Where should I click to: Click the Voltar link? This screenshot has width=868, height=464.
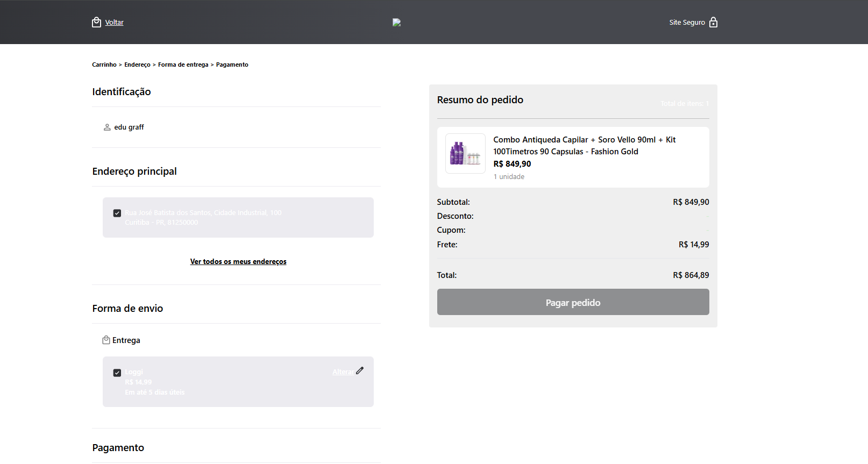(114, 23)
